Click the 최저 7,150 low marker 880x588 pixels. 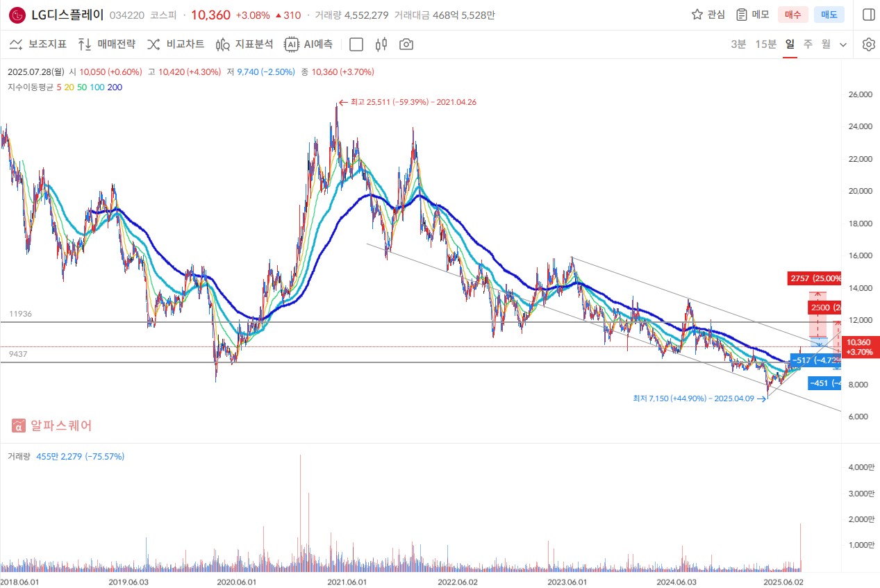(x=699, y=398)
